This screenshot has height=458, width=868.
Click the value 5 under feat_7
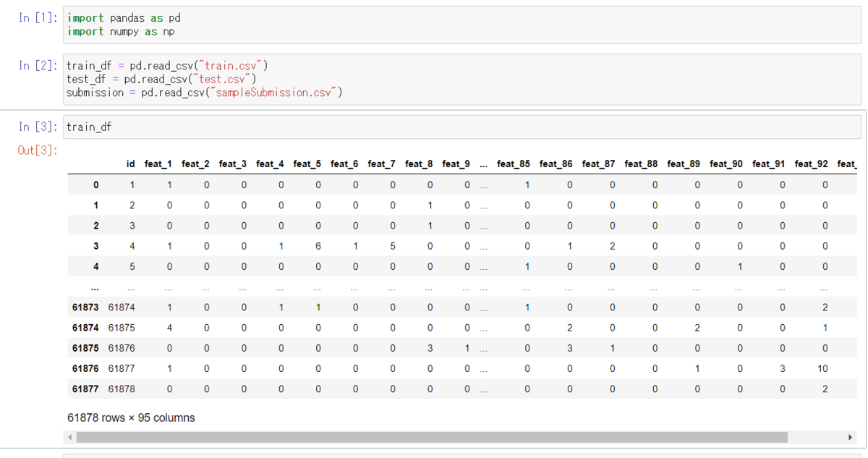pos(393,246)
